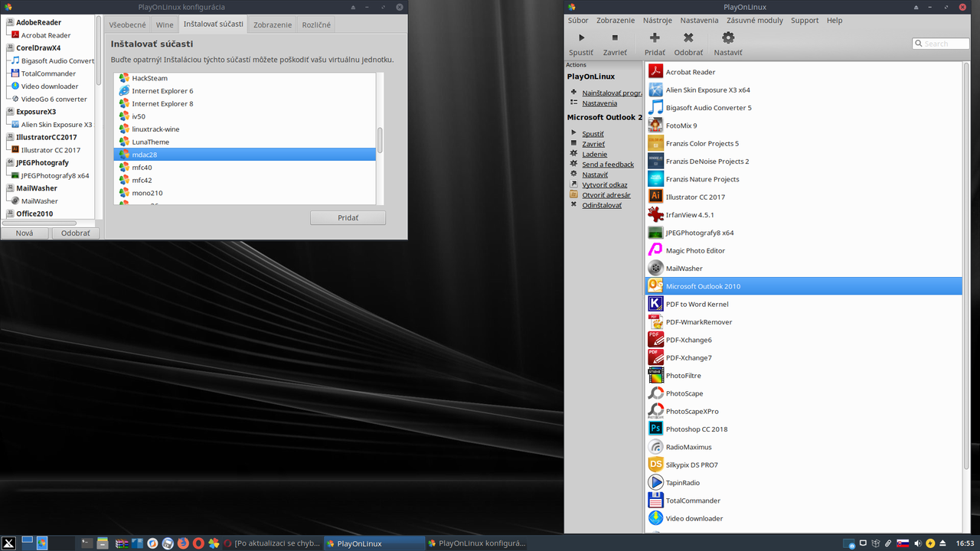This screenshot has width=980, height=551.
Task: Open the Súbor menu
Action: tap(578, 21)
